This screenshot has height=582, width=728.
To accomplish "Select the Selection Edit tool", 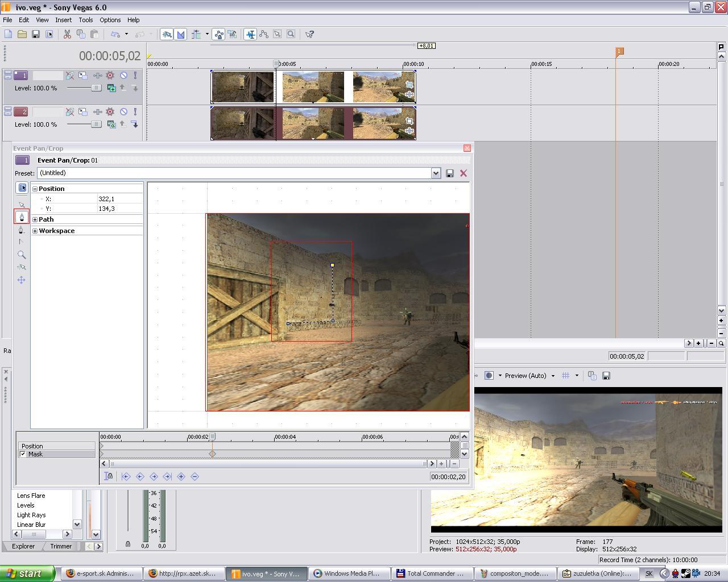I will click(x=278, y=34).
